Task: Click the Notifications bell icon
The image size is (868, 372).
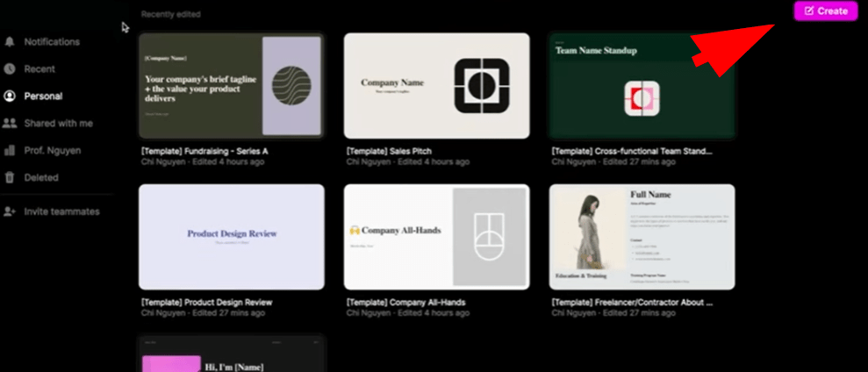Action: tap(10, 42)
